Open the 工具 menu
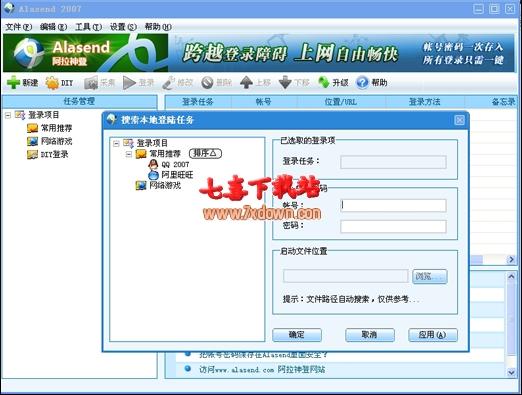522x395 pixels. point(88,27)
